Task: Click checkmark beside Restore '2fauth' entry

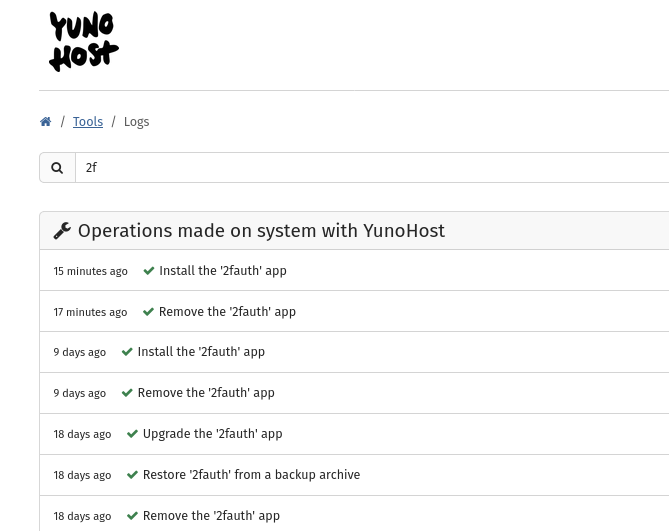Action: point(132,475)
